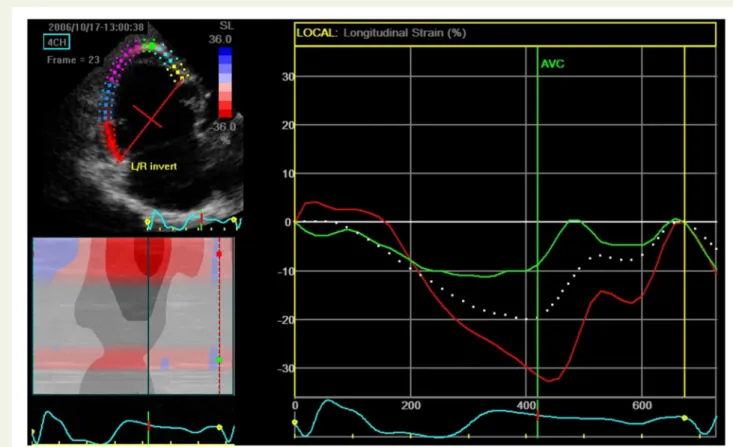733x447 pixels.
Task: Click the dark red region atop the M-mode map
Action: [149, 256]
